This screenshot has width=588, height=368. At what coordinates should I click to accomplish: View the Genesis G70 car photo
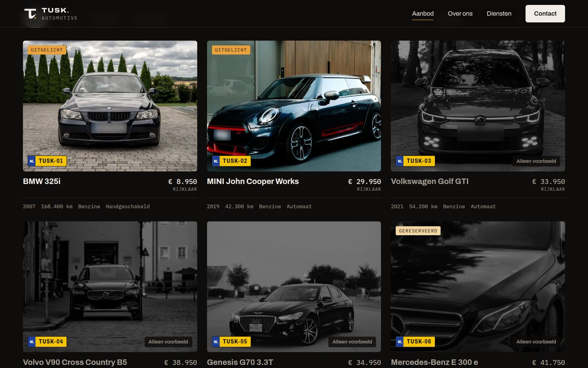coord(294,286)
